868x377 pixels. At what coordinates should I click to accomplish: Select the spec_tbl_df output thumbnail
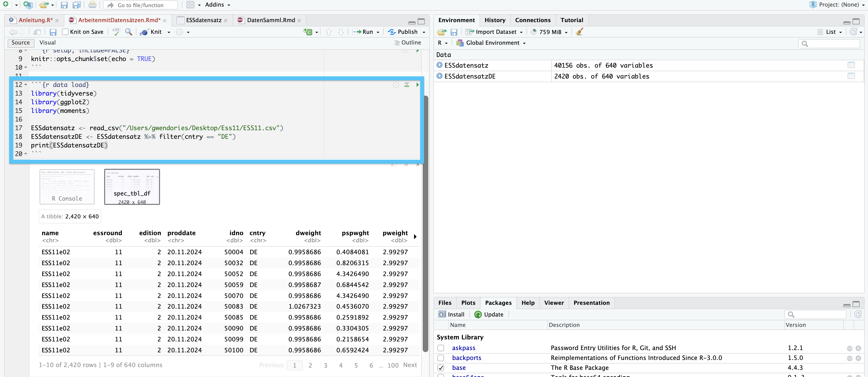pos(132,187)
